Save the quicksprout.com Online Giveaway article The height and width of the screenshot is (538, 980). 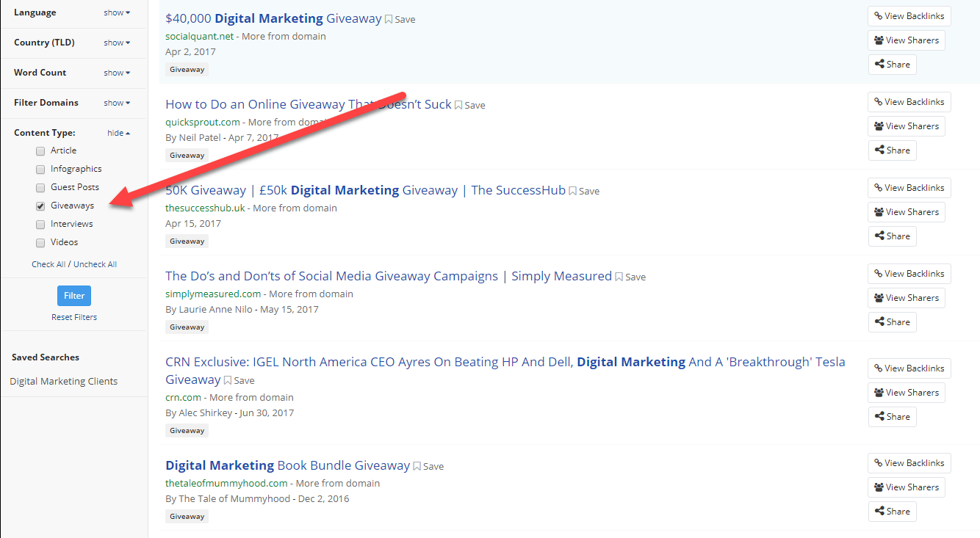point(470,105)
